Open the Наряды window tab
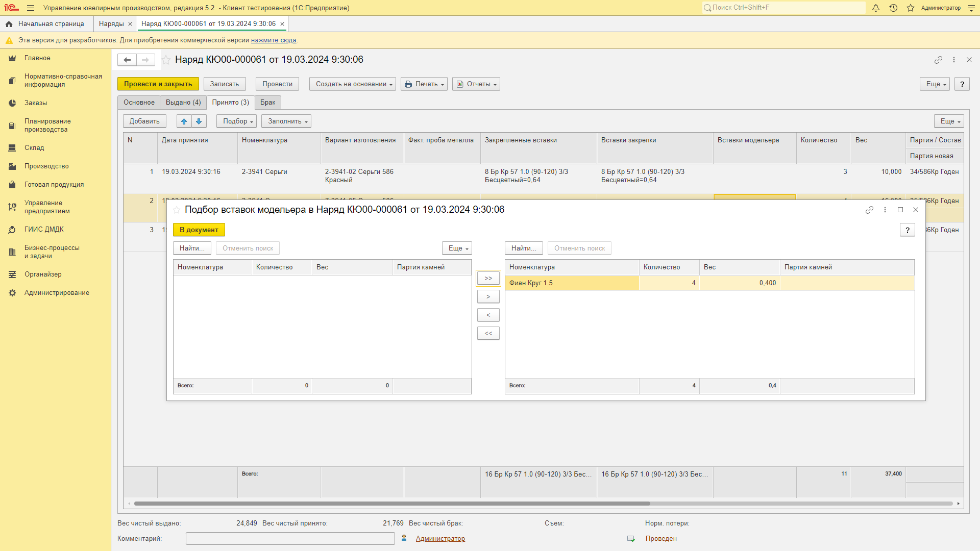 [111, 24]
